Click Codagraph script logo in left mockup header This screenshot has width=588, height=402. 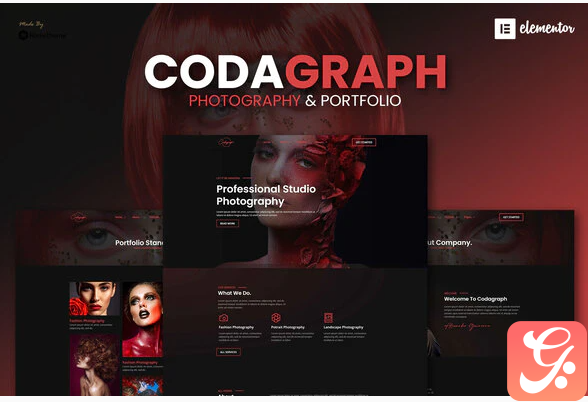click(78, 217)
